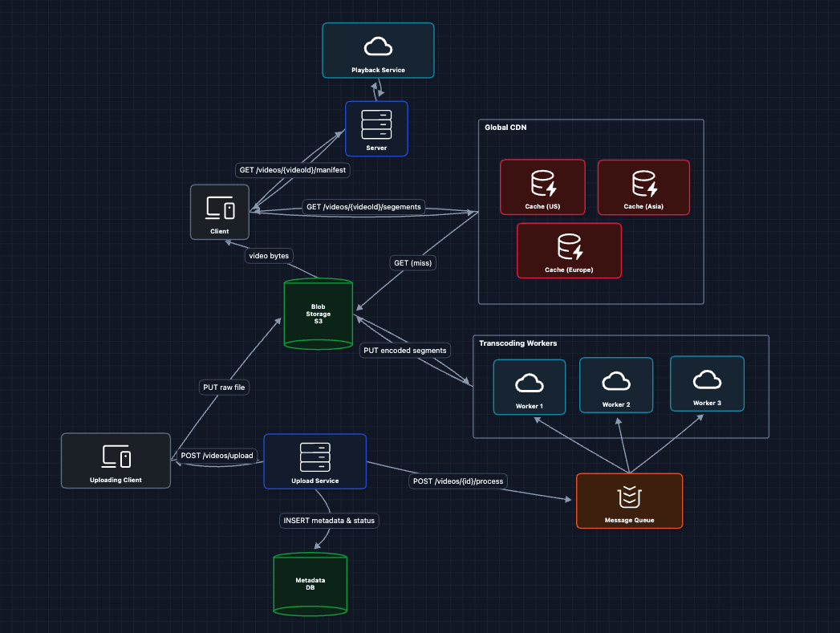Viewport: 840px width, 633px height.
Task: Click the Cache (Asia) database icon
Action: (643, 184)
